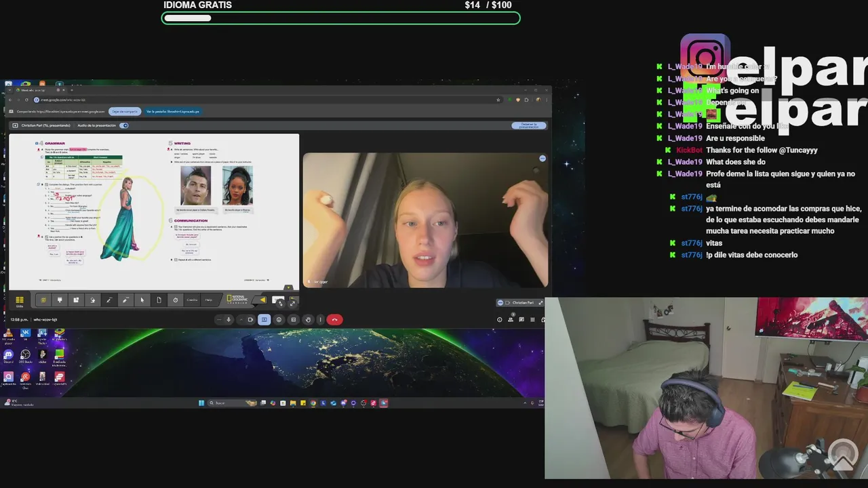Show the people participant list
The width and height of the screenshot is (868, 488).
(511, 319)
